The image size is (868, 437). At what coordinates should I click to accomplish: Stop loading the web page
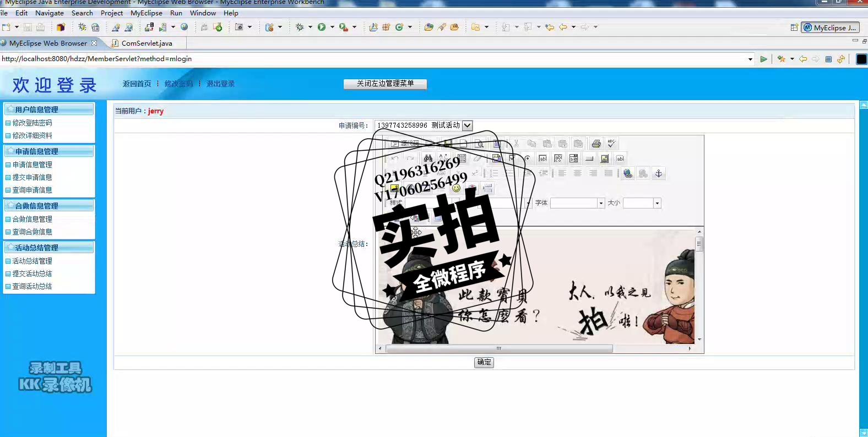click(x=828, y=59)
